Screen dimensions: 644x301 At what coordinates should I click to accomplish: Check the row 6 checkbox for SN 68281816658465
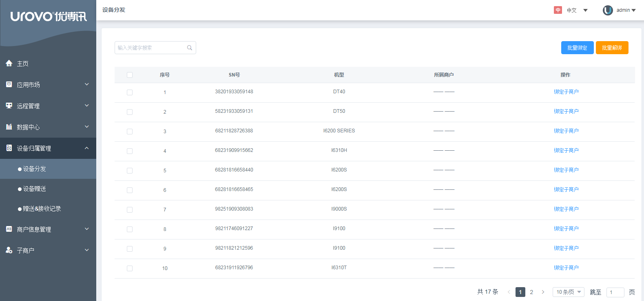point(130,190)
